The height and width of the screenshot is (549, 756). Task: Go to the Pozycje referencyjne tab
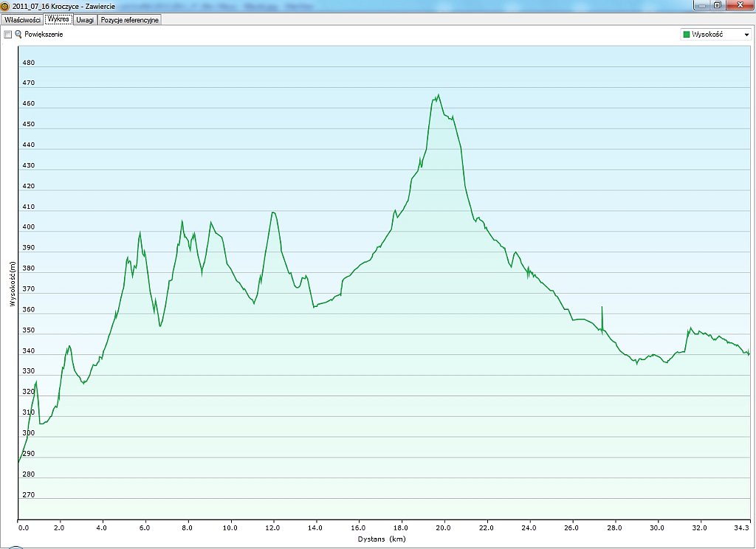click(x=129, y=20)
